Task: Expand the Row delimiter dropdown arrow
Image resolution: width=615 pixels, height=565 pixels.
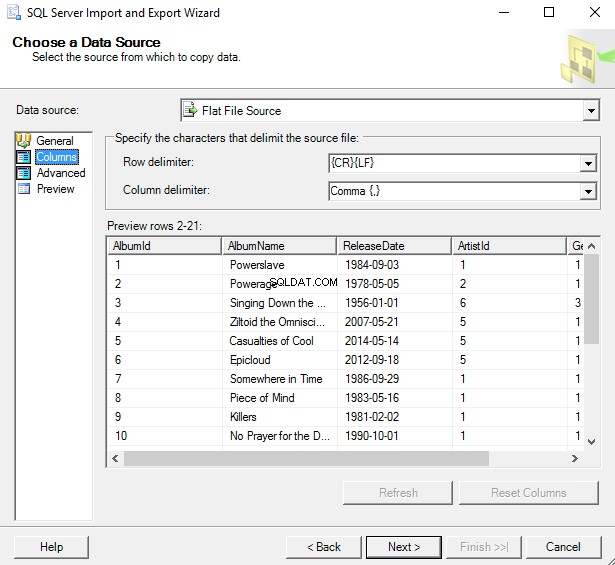Action: point(588,164)
